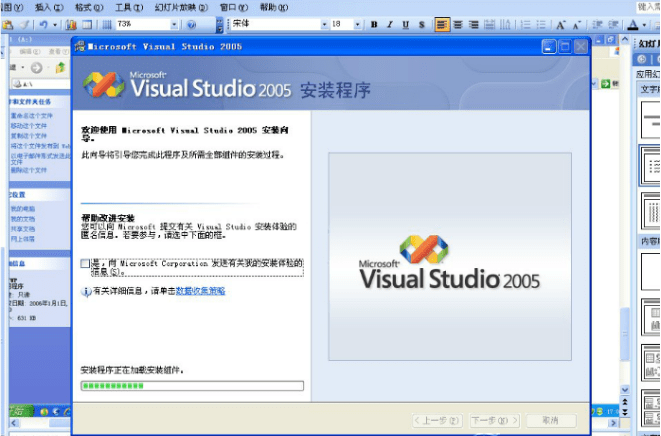661x436 pixels.
Task: Click the 下一步 button in the installer
Action: click(490, 420)
